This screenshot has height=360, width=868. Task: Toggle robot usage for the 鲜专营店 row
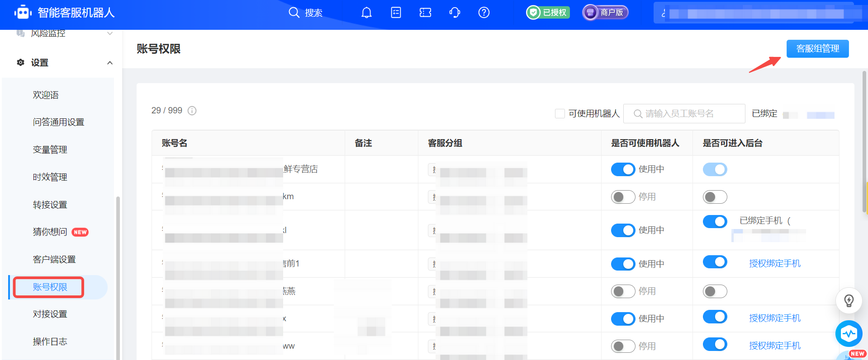[623, 169]
